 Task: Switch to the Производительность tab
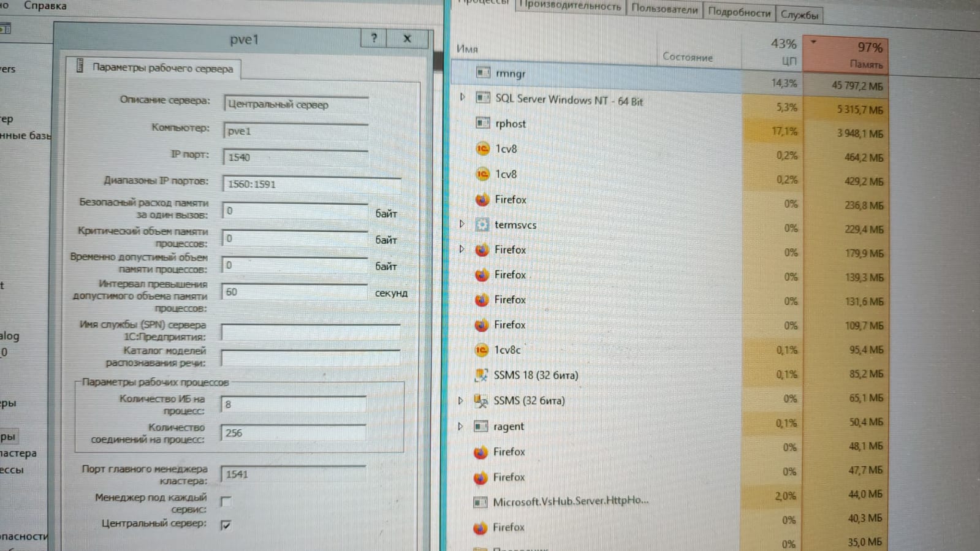click(x=570, y=7)
